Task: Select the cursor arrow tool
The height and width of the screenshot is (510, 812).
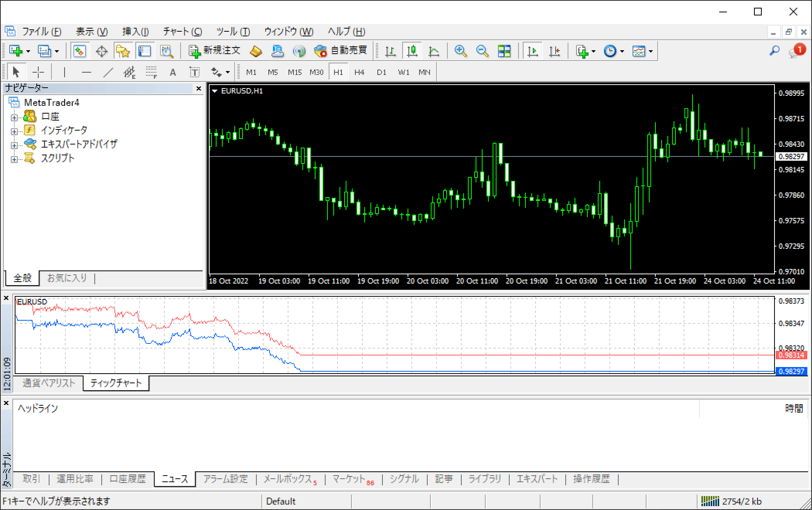Action: click(x=16, y=72)
